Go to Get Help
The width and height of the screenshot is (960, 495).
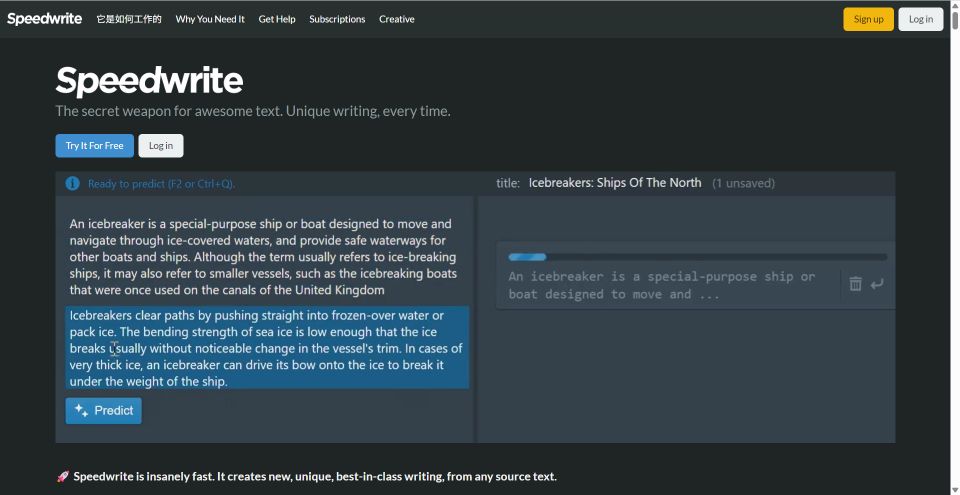tap(277, 19)
